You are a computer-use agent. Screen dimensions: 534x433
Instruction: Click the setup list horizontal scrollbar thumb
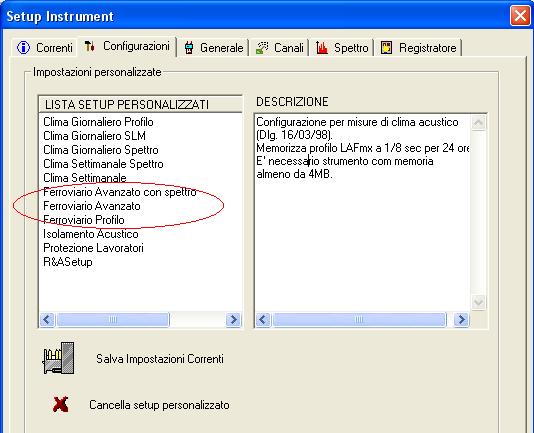[x=113, y=320]
